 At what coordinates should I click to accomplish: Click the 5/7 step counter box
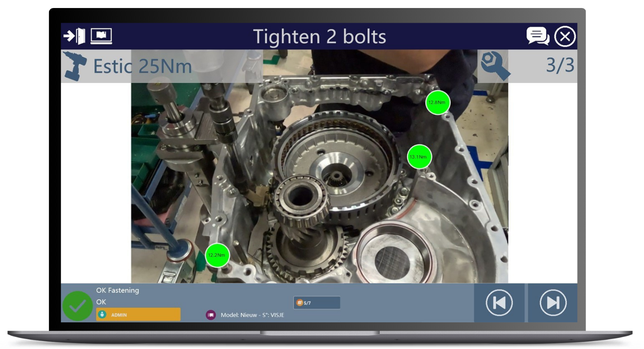316,303
